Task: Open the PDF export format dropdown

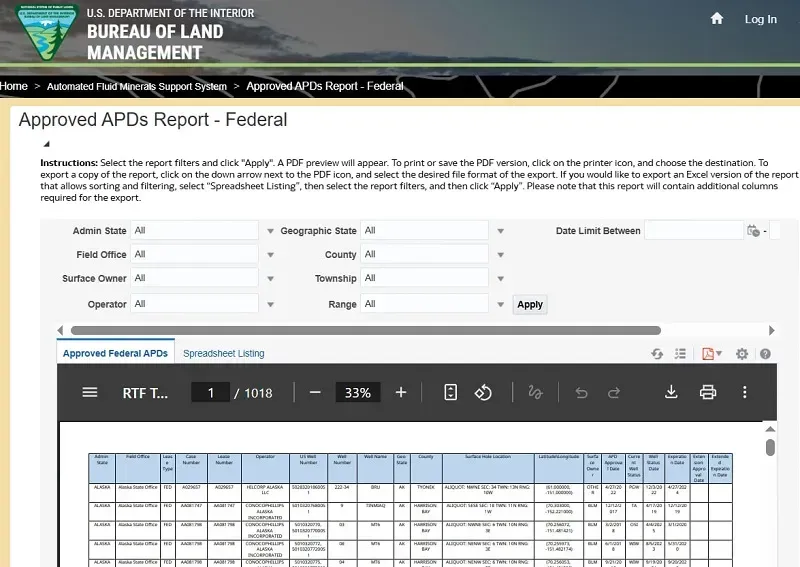Action: pyautogui.click(x=718, y=354)
